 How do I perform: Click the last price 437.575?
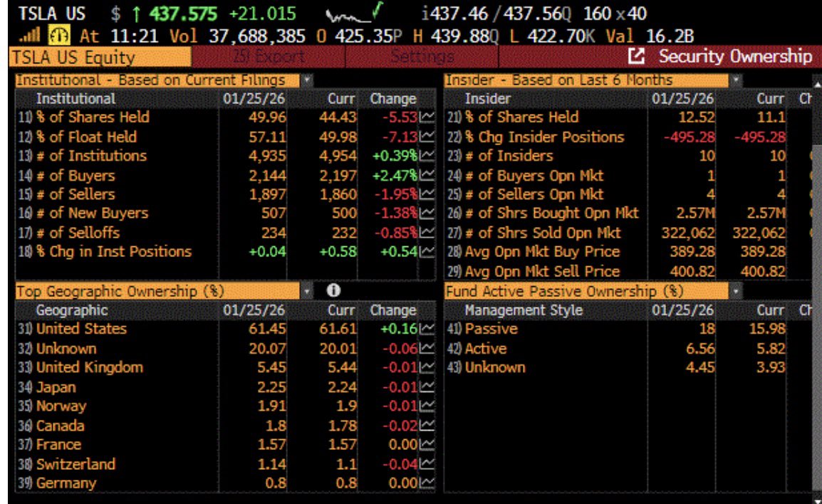tap(183, 13)
